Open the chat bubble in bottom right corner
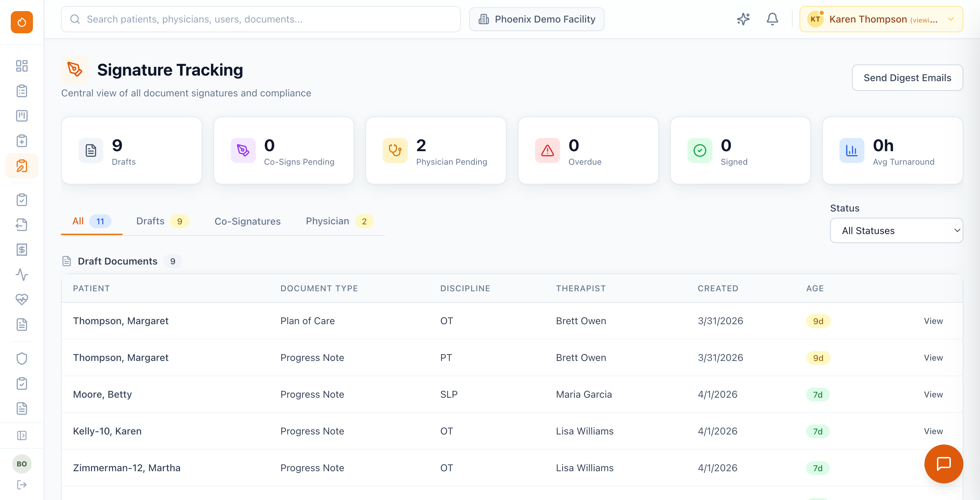The width and height of the screenshot is (980, 500). 944,464
